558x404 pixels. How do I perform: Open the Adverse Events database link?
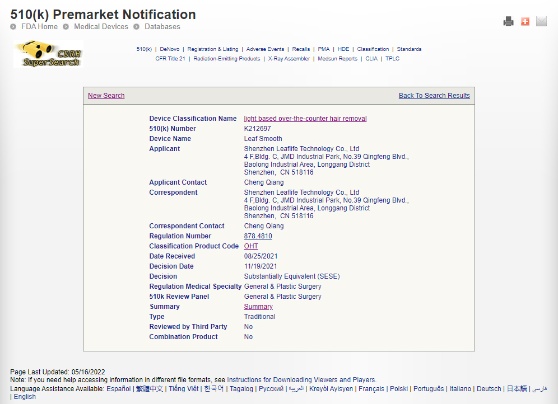pyautogui.click(x=265, y=49)
